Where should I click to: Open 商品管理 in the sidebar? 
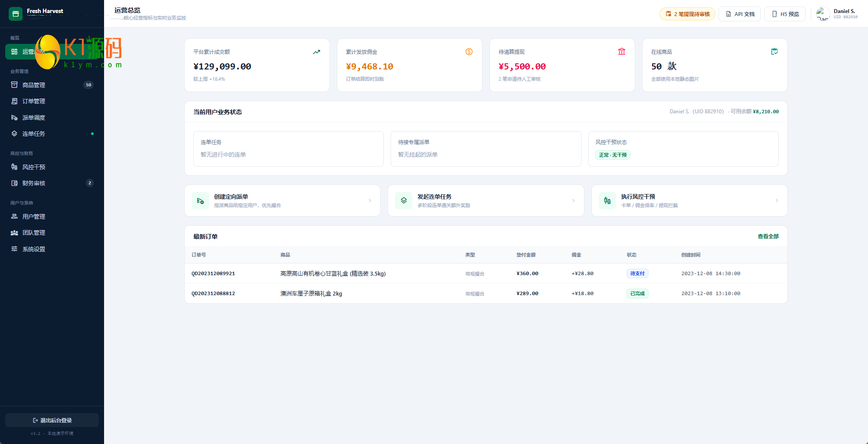[x=52, y=85]
